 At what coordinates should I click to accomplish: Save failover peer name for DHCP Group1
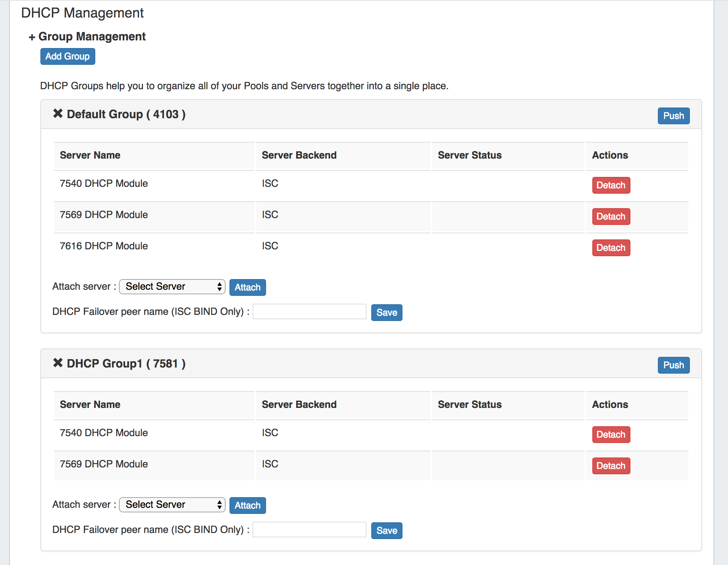pyautogui.click(x=386, y=531)
